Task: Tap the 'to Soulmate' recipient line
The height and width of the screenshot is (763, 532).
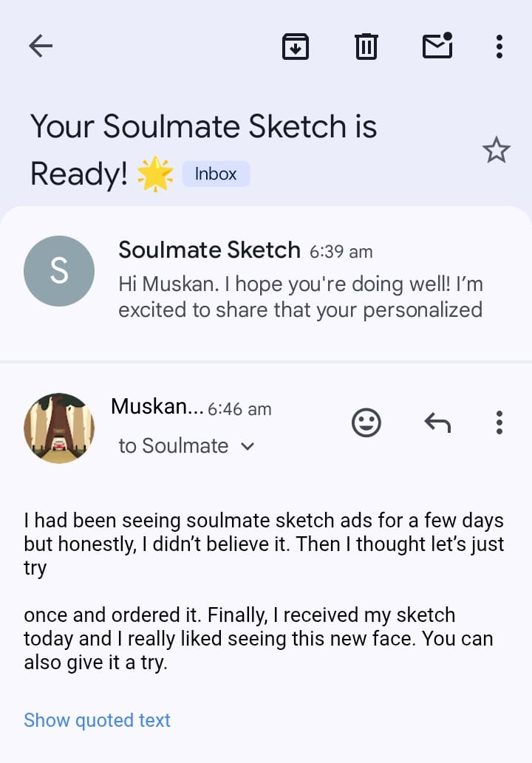Action: pyautogui.click(x=173, y=446)
